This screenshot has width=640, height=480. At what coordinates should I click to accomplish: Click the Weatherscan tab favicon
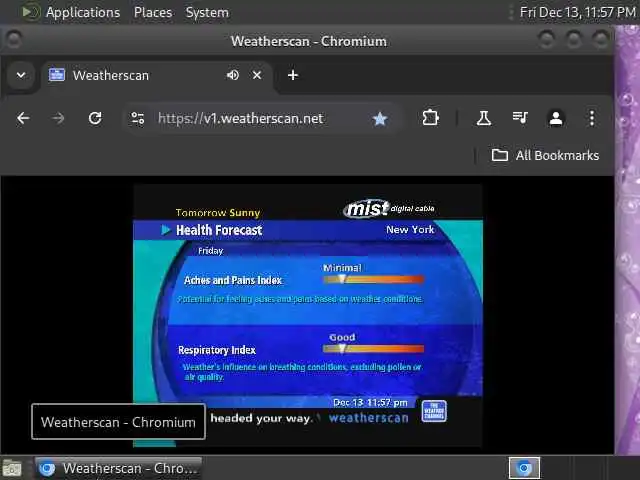57,75
